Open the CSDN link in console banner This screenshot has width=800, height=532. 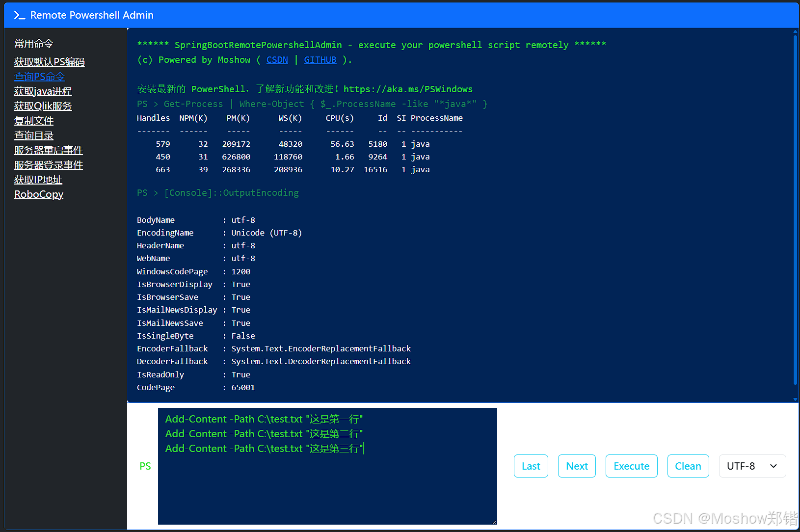tap(277, 60)
